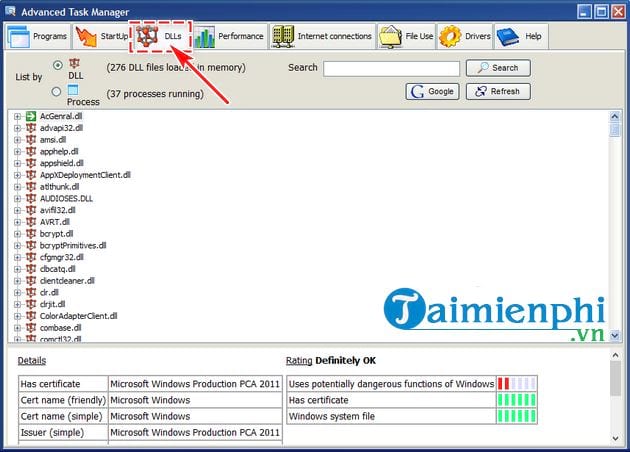
Task: Click the DLL icon beside amsi.dll
Action: click(31, 139)
